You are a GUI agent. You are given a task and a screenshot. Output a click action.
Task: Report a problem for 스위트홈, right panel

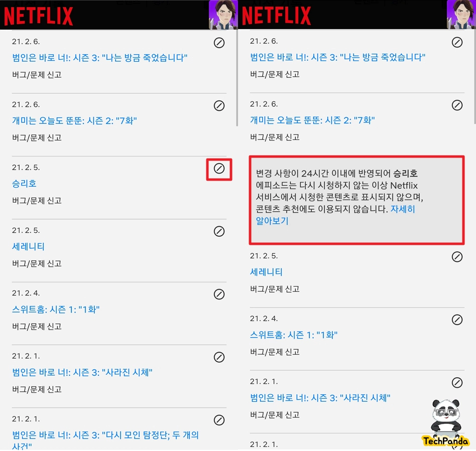pos(275,352)
